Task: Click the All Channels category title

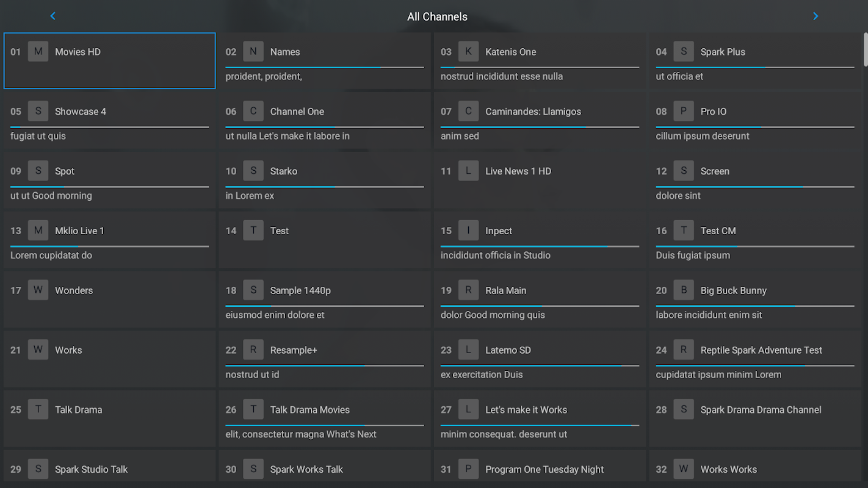Action: (x=437, y=16)
